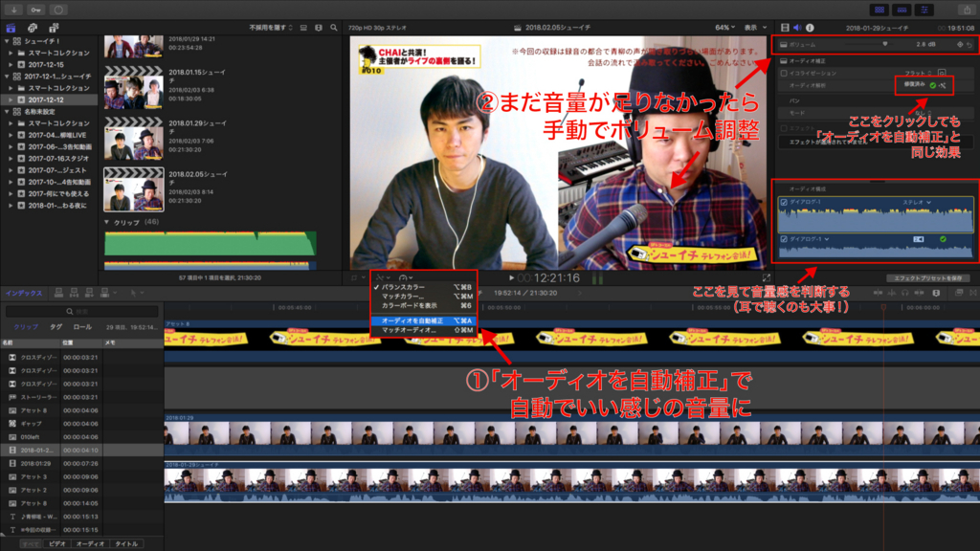Select the 2018.02.05シューイチ project thumbnail
The image size is (980, 551).
(134, 189)
